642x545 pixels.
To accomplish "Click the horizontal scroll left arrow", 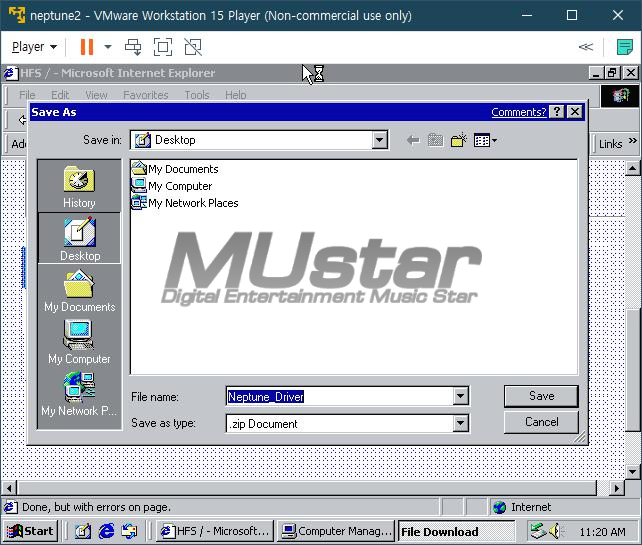I will point(9,488).
